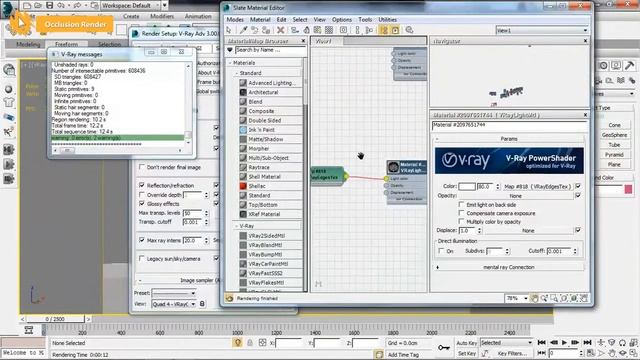
Task: Open the Modes menu
Action: (235, 20)
